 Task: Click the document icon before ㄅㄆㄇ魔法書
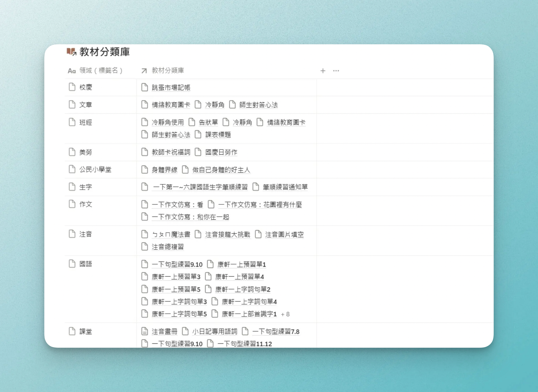click(144, 234)
